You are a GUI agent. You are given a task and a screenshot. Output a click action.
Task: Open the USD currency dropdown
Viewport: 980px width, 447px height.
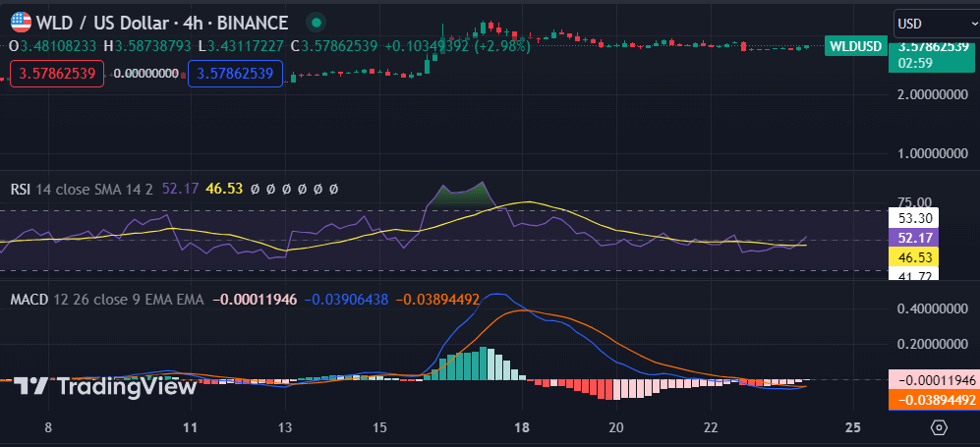(x=934, y=22)
